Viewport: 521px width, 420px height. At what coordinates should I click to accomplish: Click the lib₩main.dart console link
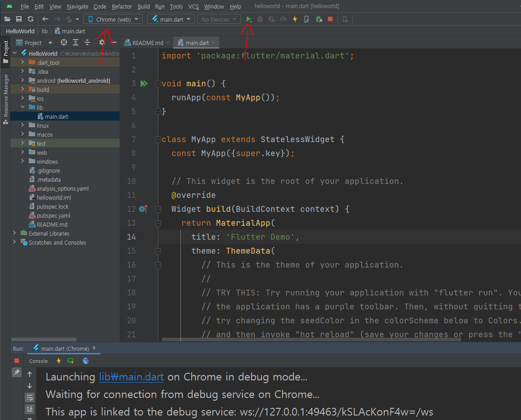click(x=131, y=377)
